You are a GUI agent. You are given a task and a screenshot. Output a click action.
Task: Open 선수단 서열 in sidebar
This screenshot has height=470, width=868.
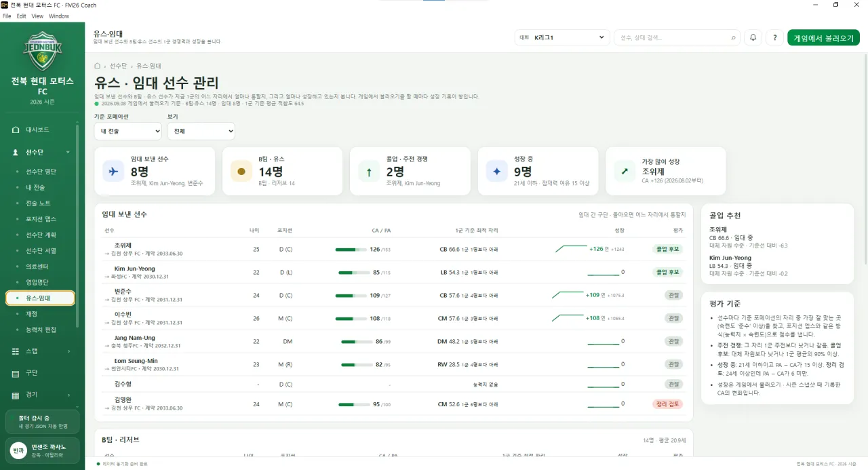point(40,251)
